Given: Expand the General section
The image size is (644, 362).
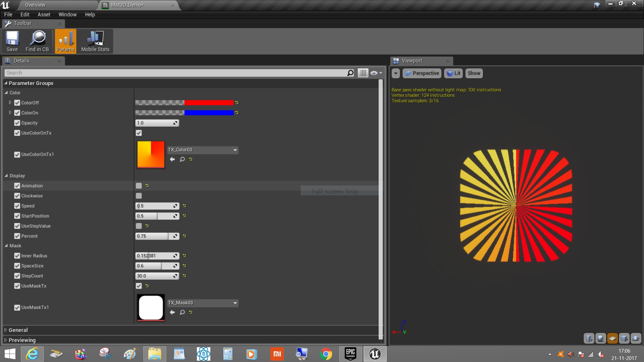Looking at the screenshot, I should (18, 330).
